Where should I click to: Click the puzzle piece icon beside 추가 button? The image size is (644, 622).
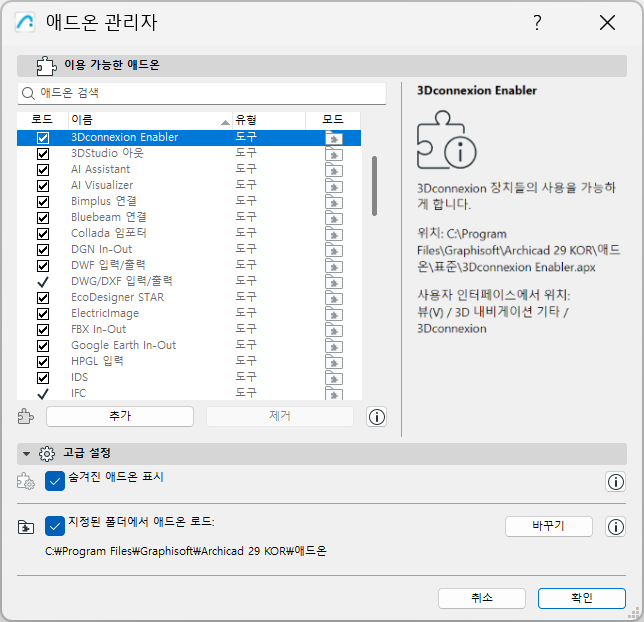coord(25,416)
